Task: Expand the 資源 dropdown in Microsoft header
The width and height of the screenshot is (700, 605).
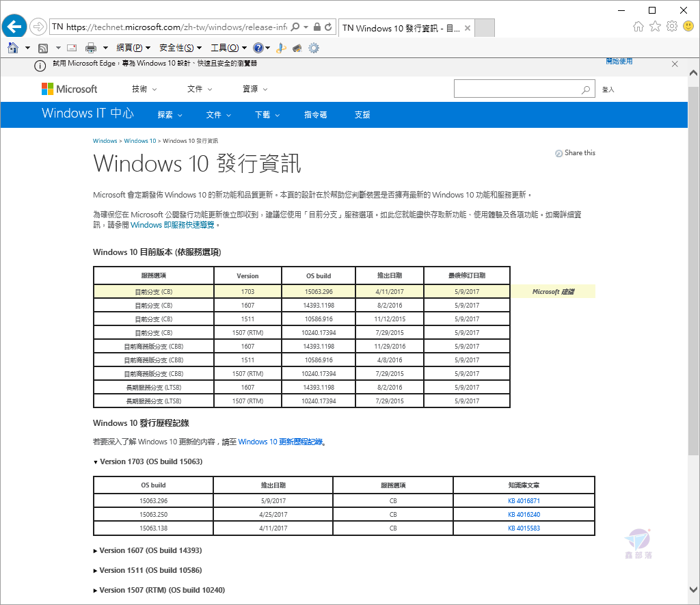Action: [x=255, y=89]
